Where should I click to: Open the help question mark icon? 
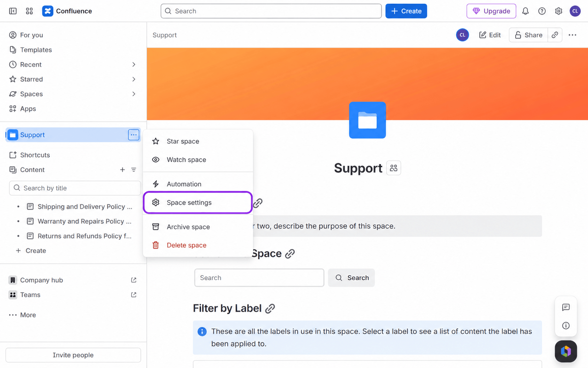coord(542,11)
